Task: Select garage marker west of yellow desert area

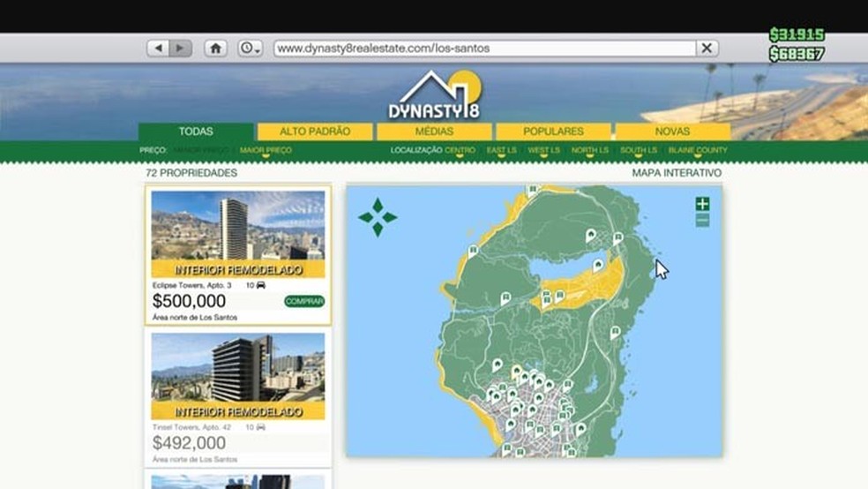Action: pyautogui.click(x=505, y=298)
